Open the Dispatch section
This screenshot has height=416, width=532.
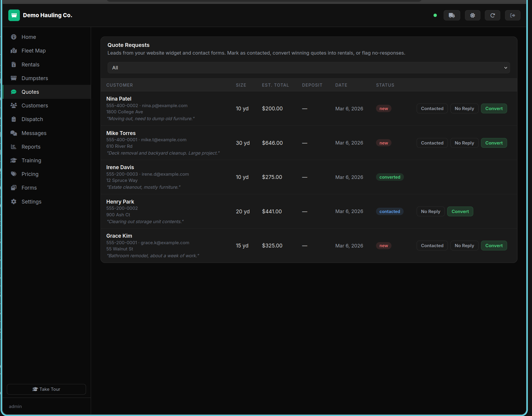point(32,119)
